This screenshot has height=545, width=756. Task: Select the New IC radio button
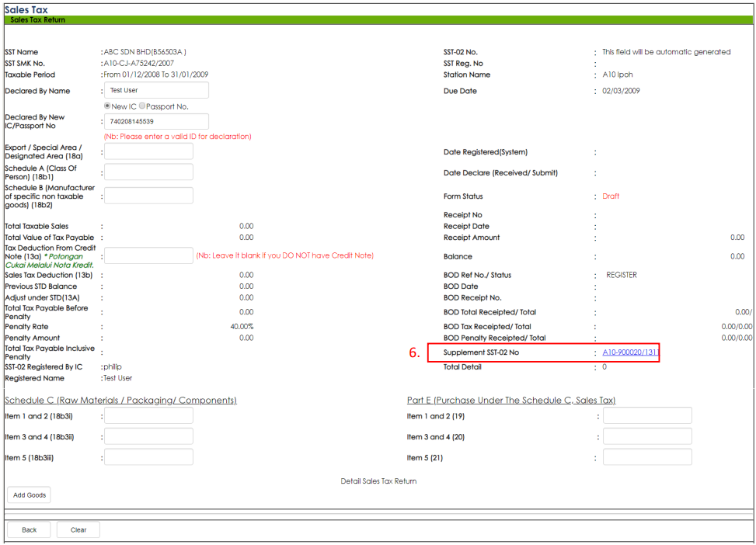pyautogui.click(x=107, y=106)
